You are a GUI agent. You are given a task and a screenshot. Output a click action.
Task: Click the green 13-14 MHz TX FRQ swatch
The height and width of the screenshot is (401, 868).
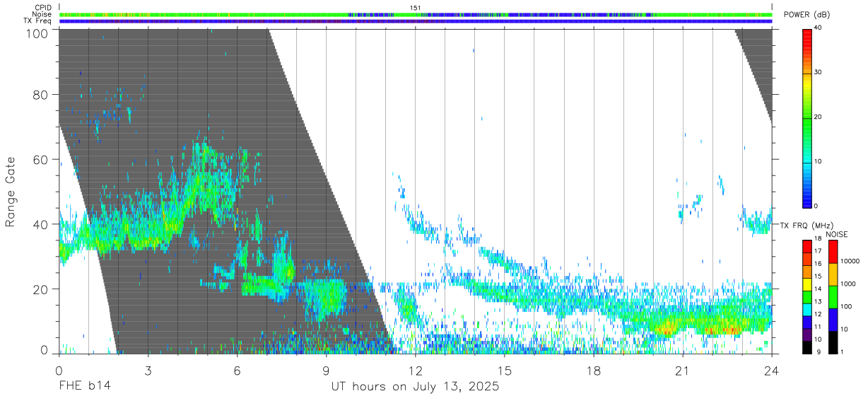point(807,296)
